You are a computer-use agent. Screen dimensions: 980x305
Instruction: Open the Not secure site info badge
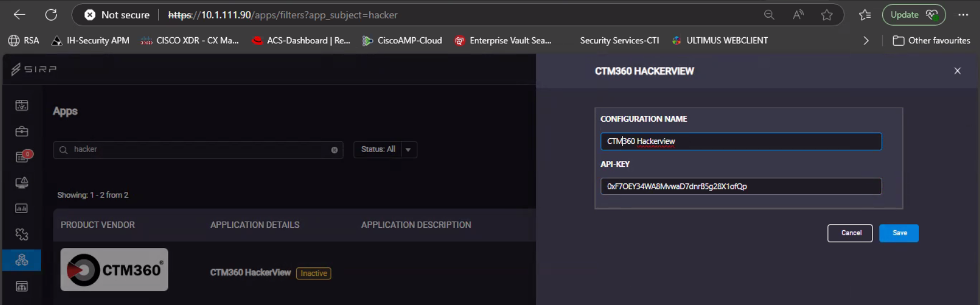(x=117, y=15)
